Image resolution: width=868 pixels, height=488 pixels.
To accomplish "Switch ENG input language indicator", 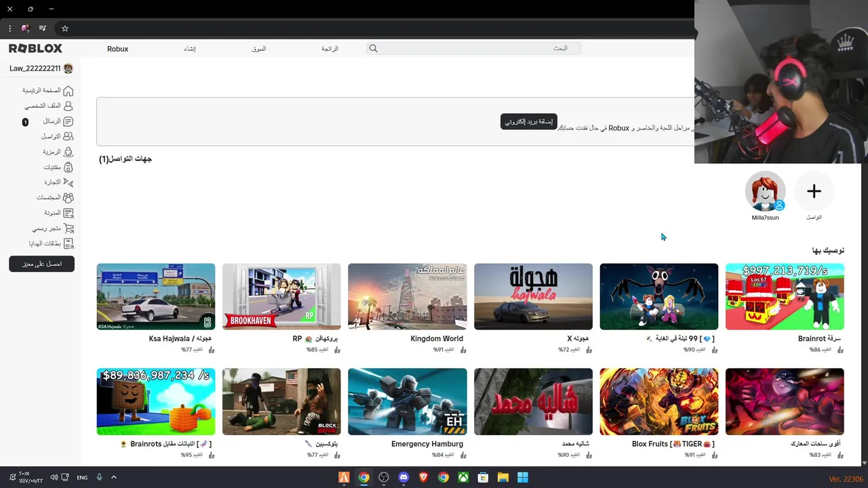I will [x=82, y=477].
